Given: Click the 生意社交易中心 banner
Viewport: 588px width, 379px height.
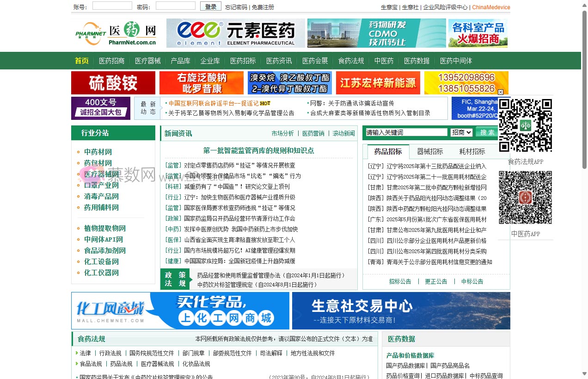Looking at the screenshot, I should click(400, 311).
